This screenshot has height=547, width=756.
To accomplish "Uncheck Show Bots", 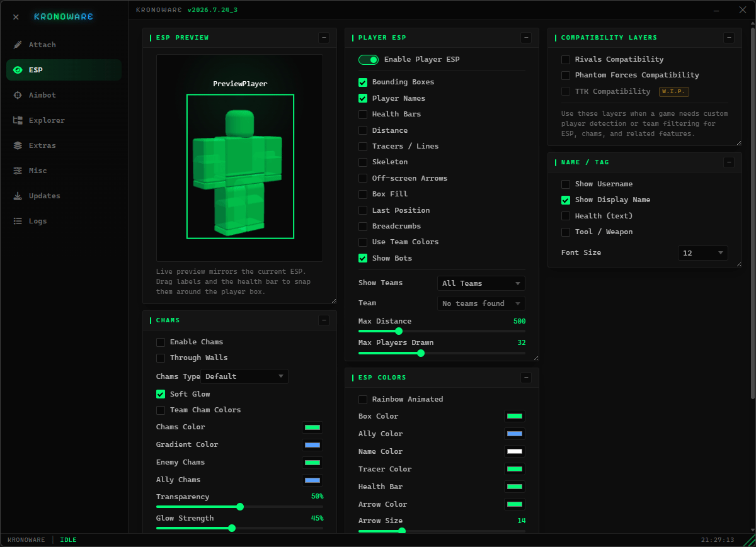I will tap(363, 258).
